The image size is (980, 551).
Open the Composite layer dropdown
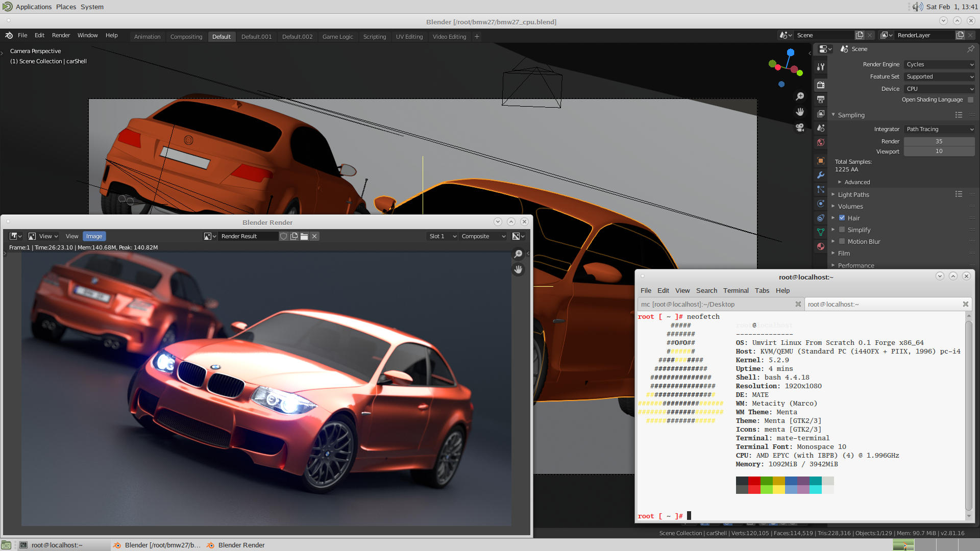click(483, 236)
